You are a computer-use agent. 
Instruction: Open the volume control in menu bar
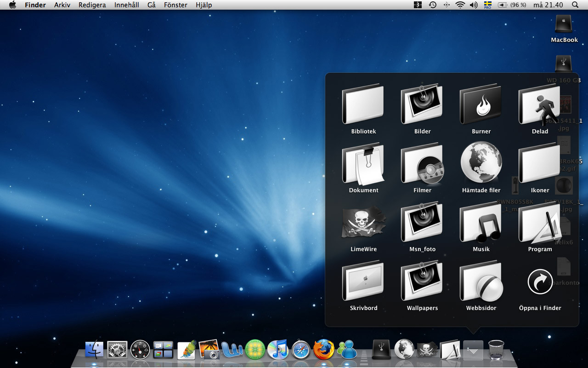[x=474, y=5]
